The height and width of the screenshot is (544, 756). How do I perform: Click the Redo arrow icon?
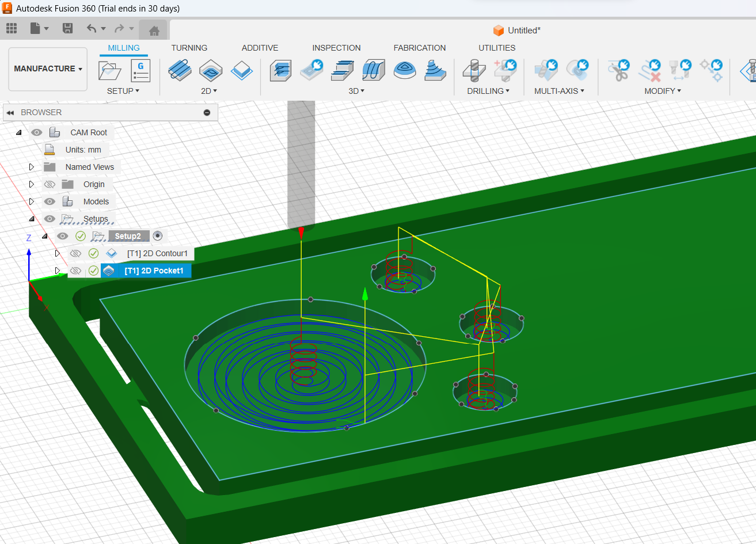click(x=119, y=28)
